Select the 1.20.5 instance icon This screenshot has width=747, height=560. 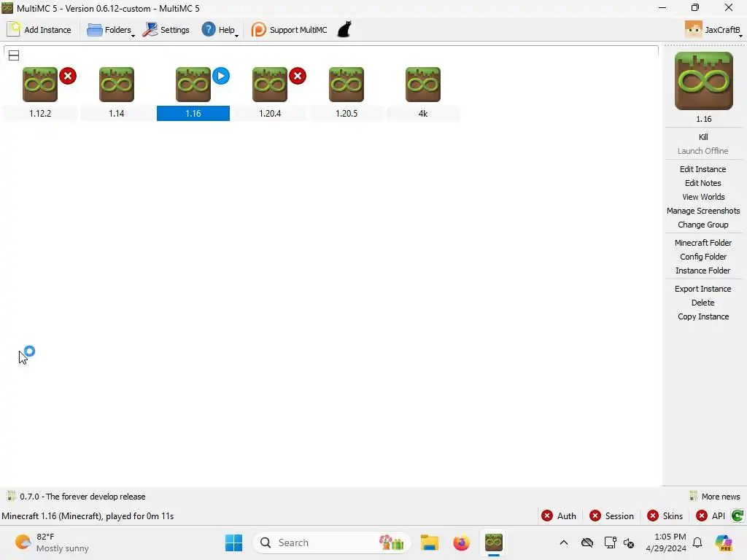coord(347,85)
